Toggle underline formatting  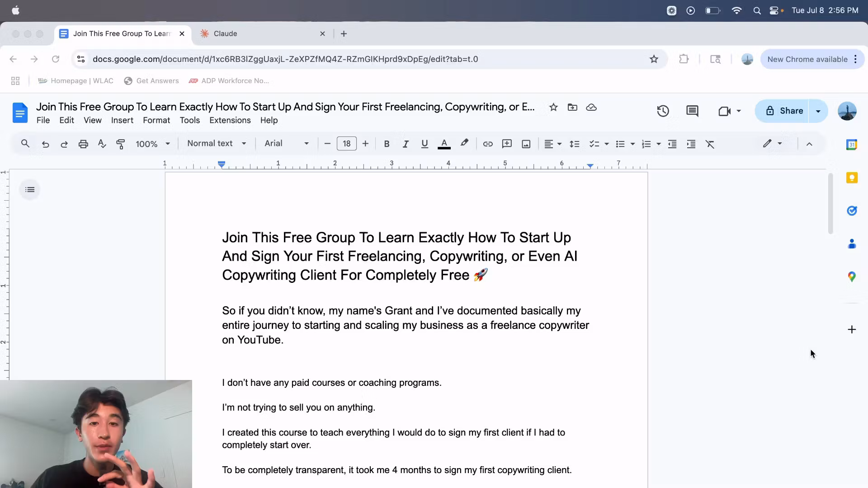point(425,144)
